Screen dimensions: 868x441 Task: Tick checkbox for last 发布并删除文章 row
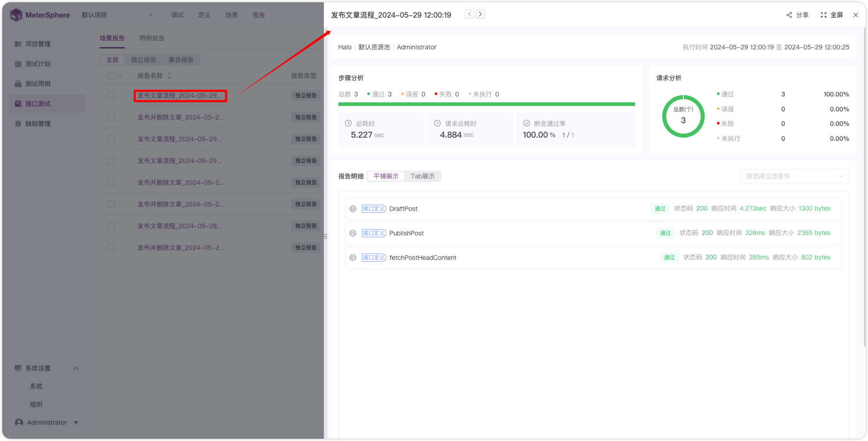111,248
